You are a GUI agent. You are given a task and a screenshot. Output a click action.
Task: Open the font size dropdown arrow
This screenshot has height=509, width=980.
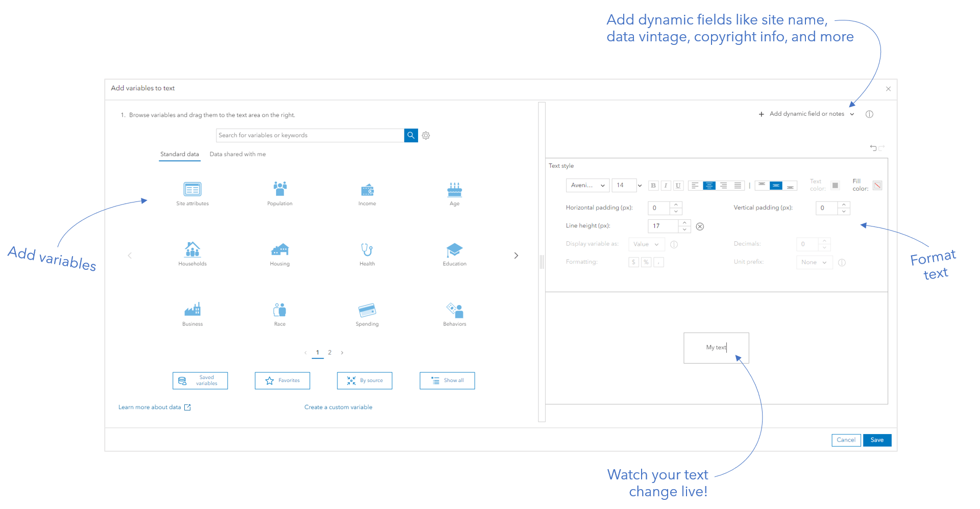pyautogui.click(x=640, y=186)
